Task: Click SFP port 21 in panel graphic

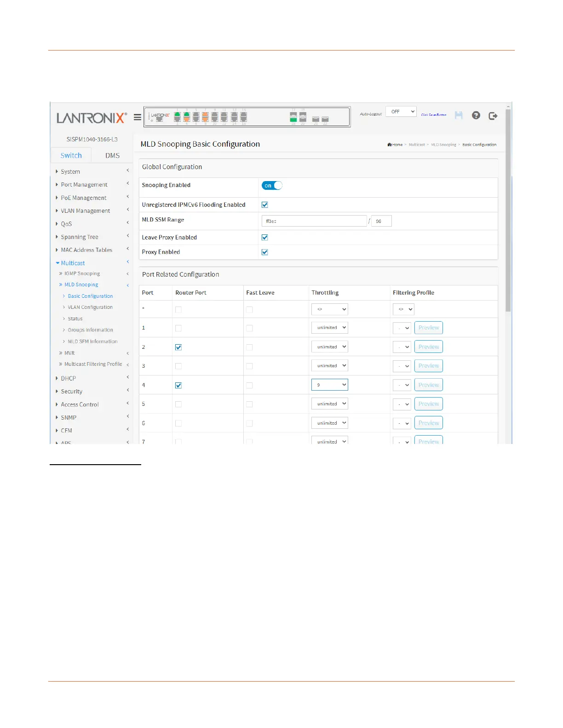Action: (316, 119)
